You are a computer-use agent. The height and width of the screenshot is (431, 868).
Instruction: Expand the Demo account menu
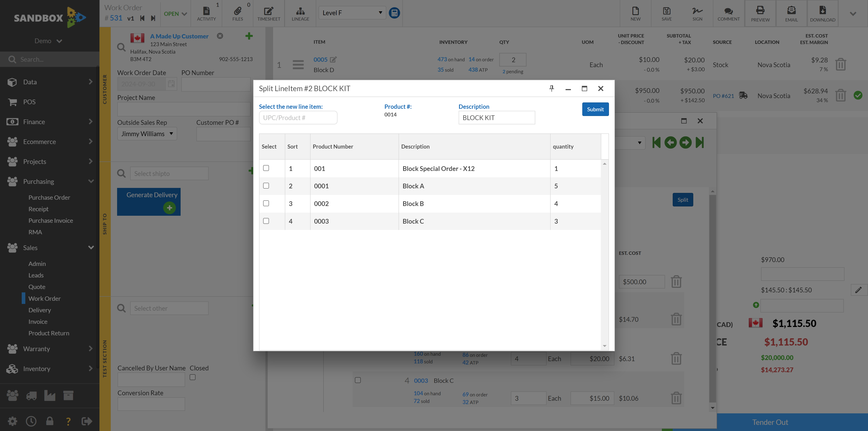(x=49, y=41)
